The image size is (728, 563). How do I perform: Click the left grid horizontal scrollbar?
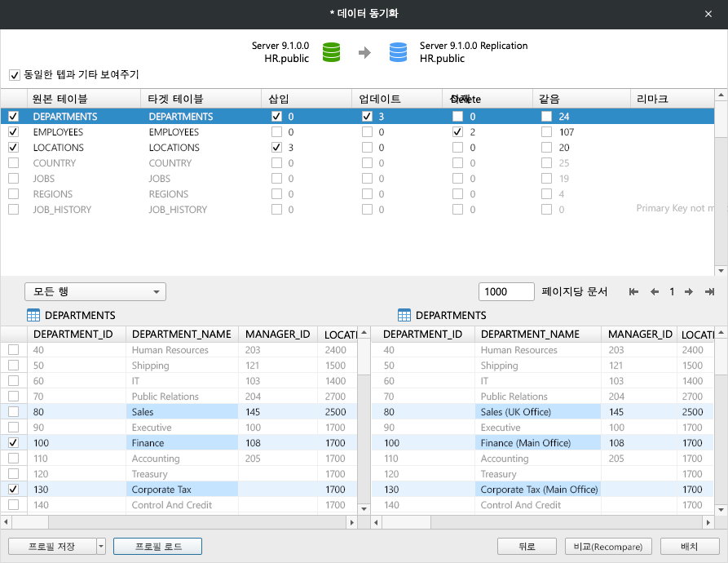179,522
